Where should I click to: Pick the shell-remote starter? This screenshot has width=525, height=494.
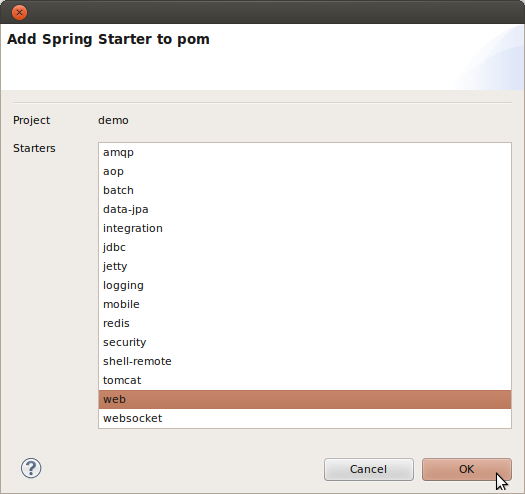click(305, 361)
